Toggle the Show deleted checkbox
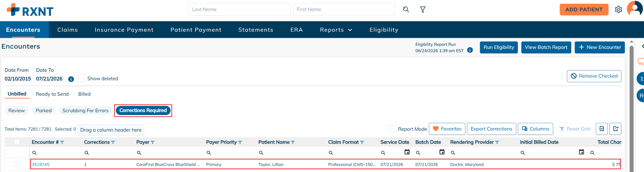 point(82,78)
